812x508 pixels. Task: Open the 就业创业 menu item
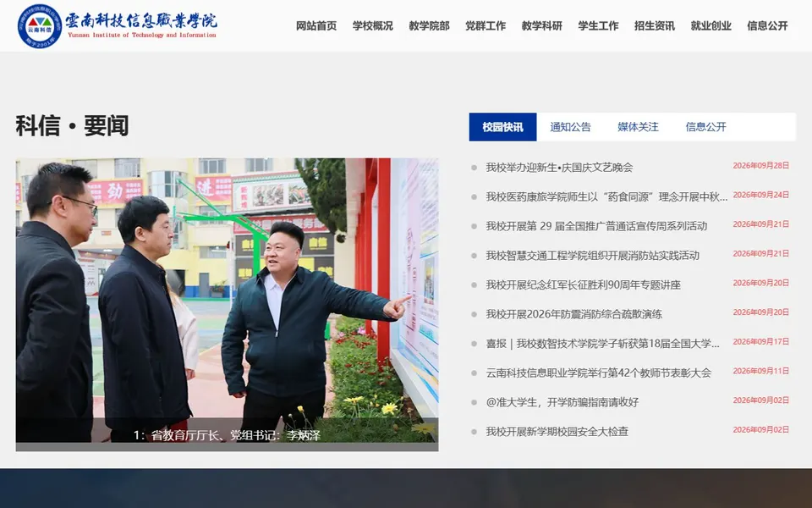(711, 26)
